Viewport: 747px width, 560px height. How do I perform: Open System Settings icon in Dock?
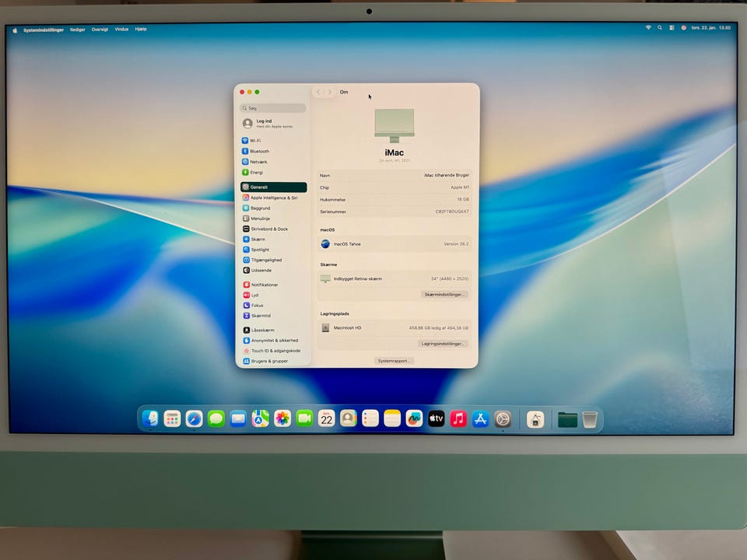point(503,419)
